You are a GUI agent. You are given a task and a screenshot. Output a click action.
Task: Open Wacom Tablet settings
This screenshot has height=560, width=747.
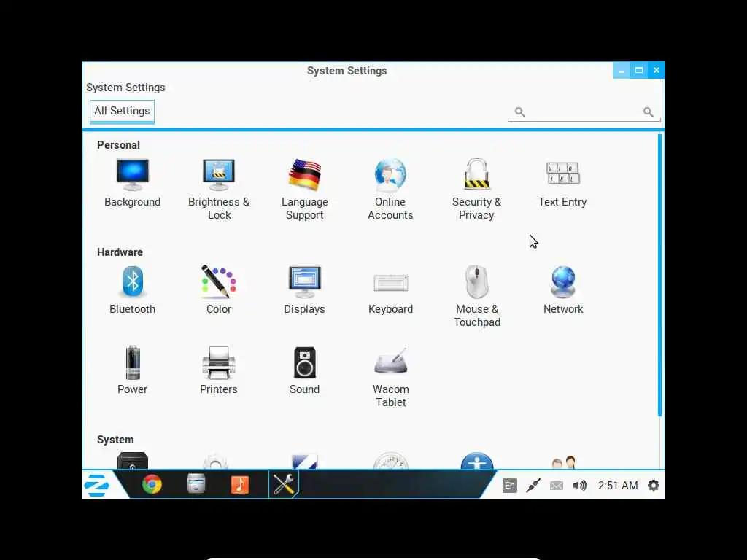click(x=391, y=377)
